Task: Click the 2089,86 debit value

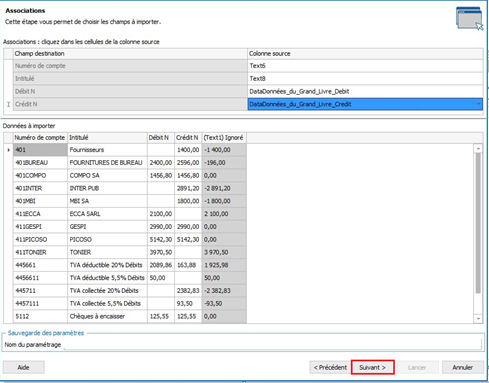Action: pos(161,265)
